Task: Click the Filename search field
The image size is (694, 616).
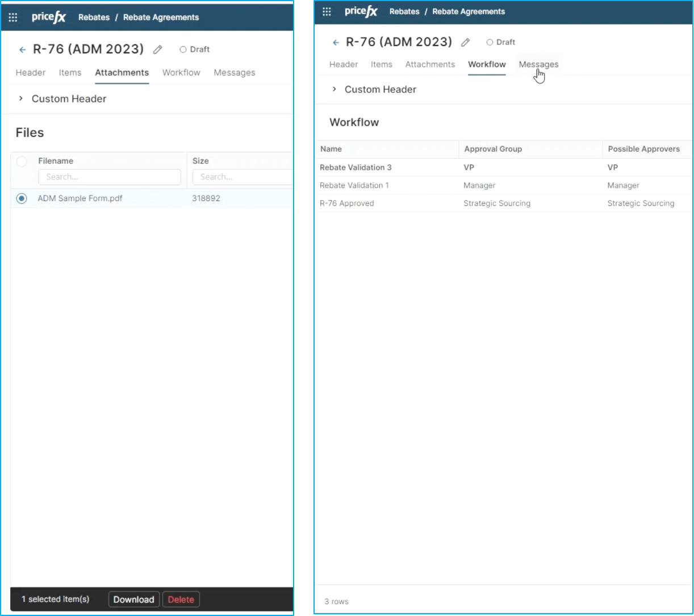Action: (109, 177)
